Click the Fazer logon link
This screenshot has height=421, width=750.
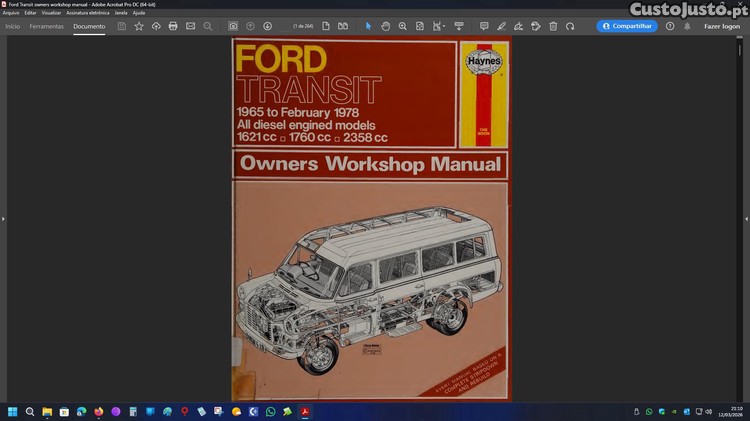tap(722, 26)
